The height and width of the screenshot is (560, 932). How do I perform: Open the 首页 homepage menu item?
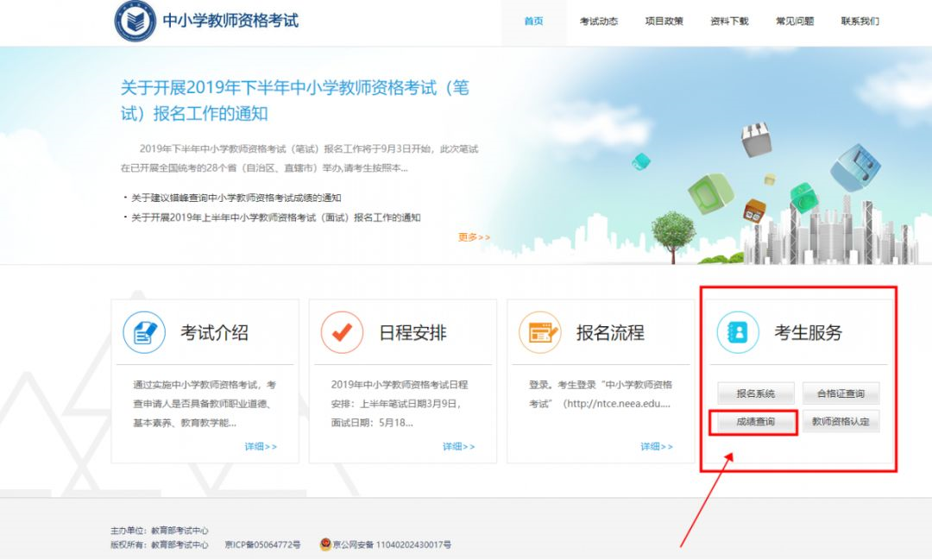point(532,21)
